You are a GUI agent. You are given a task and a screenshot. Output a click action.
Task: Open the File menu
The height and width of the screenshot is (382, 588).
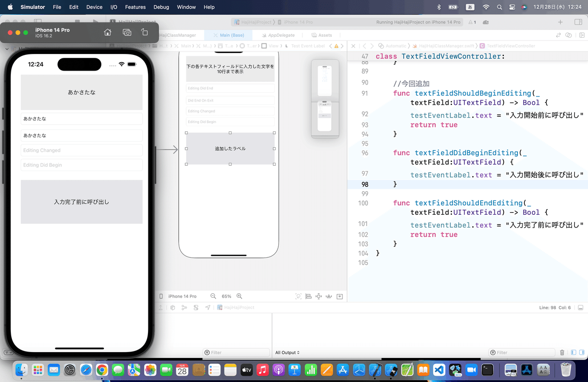(57, 7)
